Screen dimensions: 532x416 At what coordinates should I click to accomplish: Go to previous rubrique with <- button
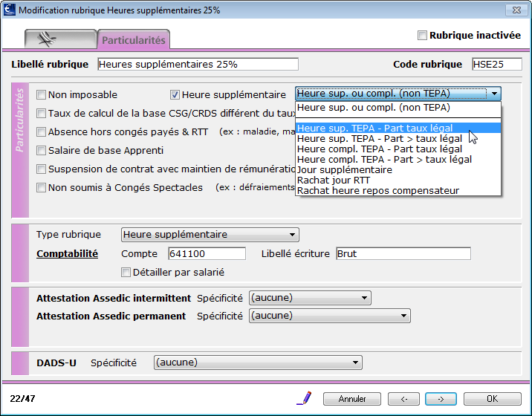pyautogui.click(x=403, y=399)
